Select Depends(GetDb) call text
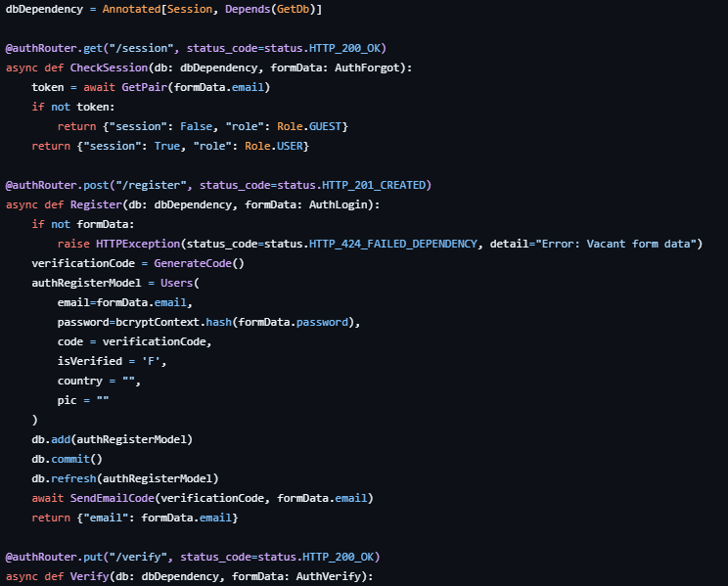This screenshot has width=728, height=586. [x=270, y=9]
